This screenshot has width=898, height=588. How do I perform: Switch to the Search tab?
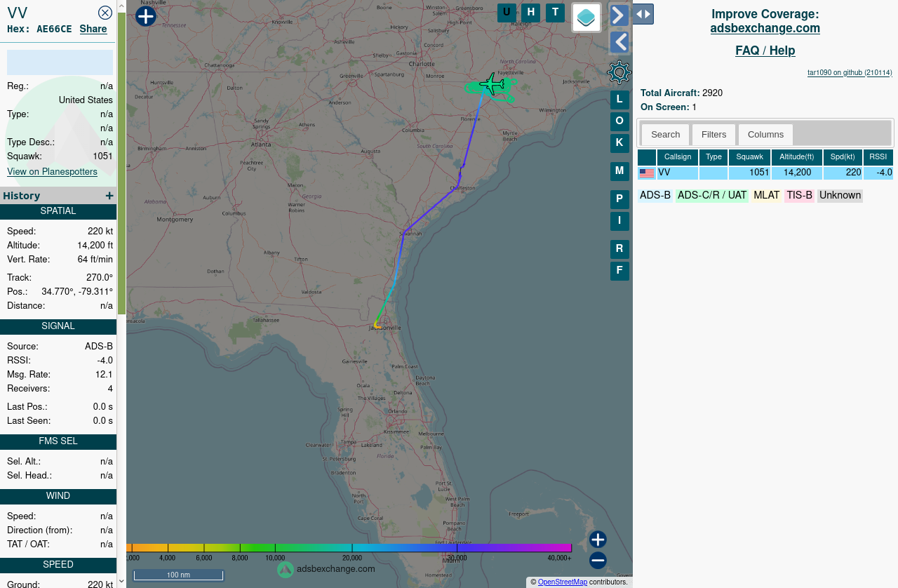(665, 135)
